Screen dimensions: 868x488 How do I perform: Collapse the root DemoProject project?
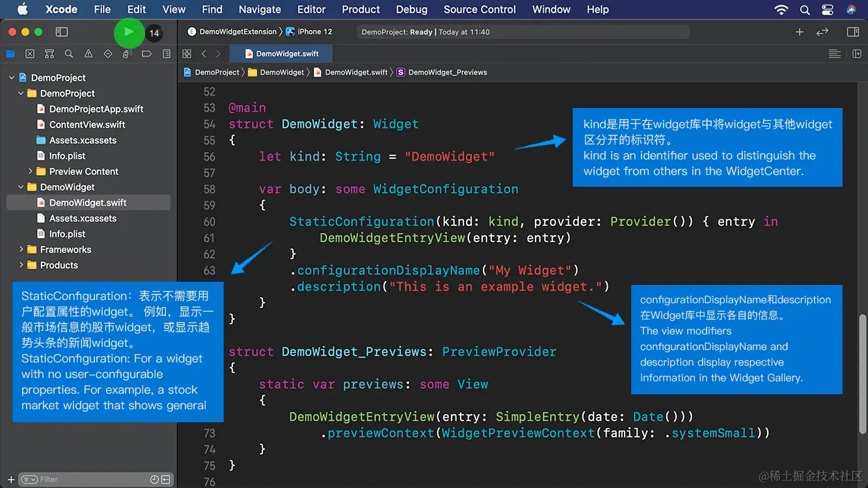[x=11, y=77]
